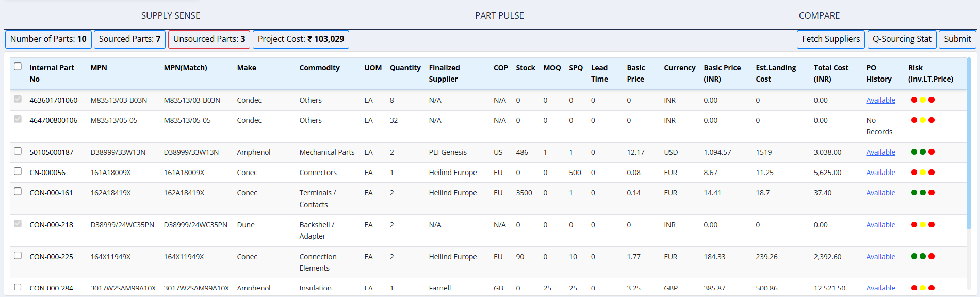Click the inventory risk dot for part 50105000187
The image size is (980, 297).
pos(914,152)
